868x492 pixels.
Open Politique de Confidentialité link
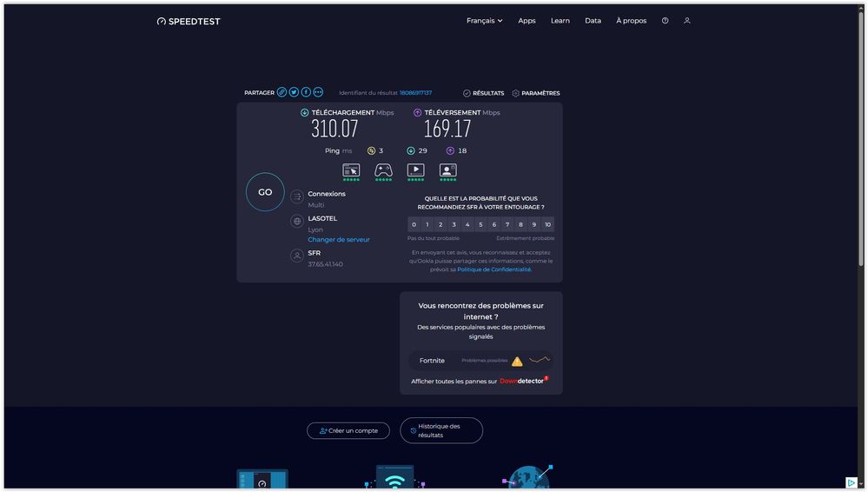(x=494, y=269)
